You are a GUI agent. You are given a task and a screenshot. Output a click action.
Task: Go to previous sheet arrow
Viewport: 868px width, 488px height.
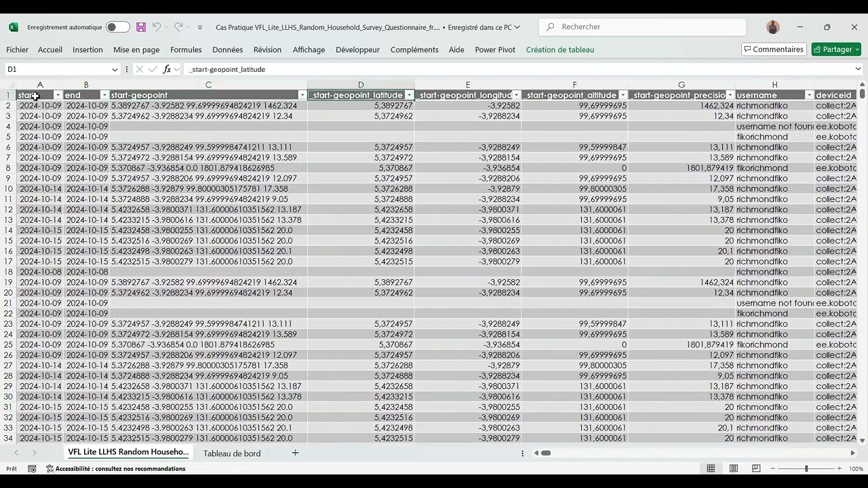tap(16, 453)
